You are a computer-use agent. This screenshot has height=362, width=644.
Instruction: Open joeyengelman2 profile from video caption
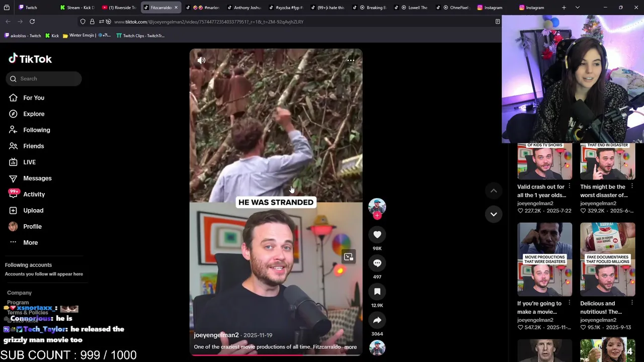pos(216,335)
